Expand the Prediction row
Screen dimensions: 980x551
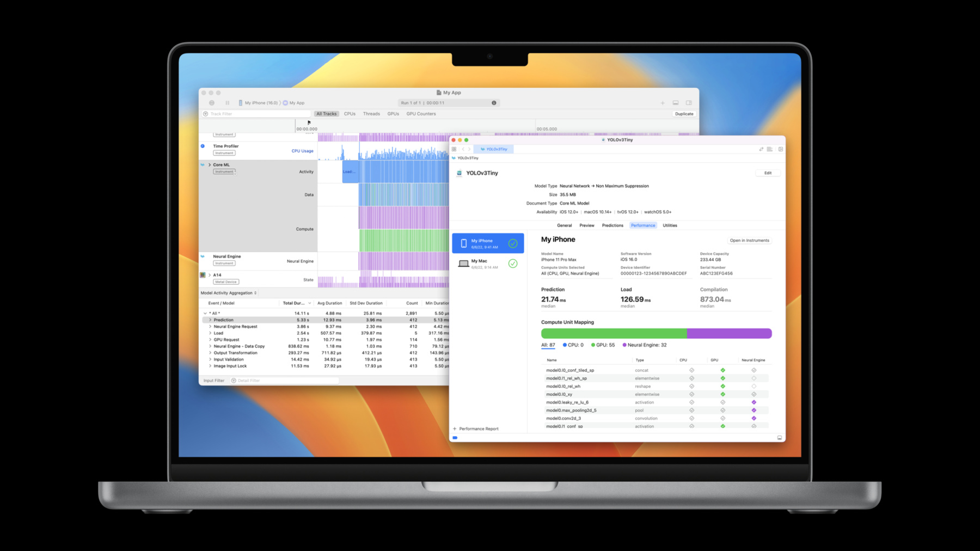point(210,320)
